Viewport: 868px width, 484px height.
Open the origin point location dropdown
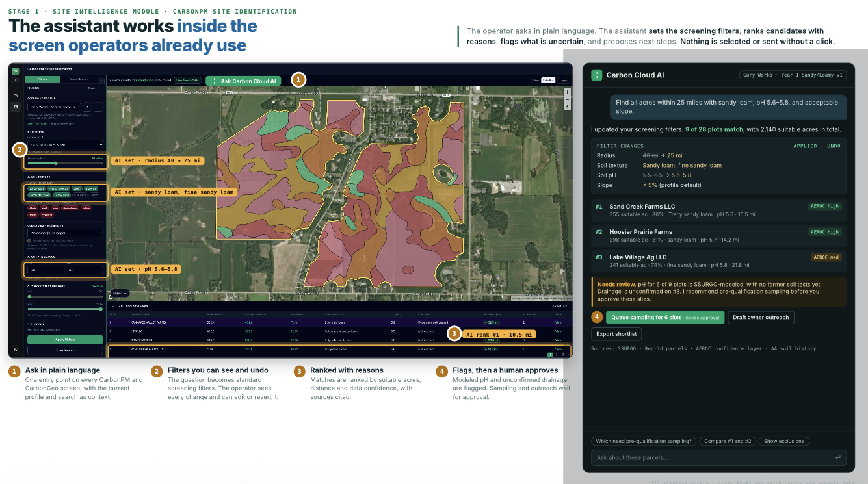[x=65, y=144]
